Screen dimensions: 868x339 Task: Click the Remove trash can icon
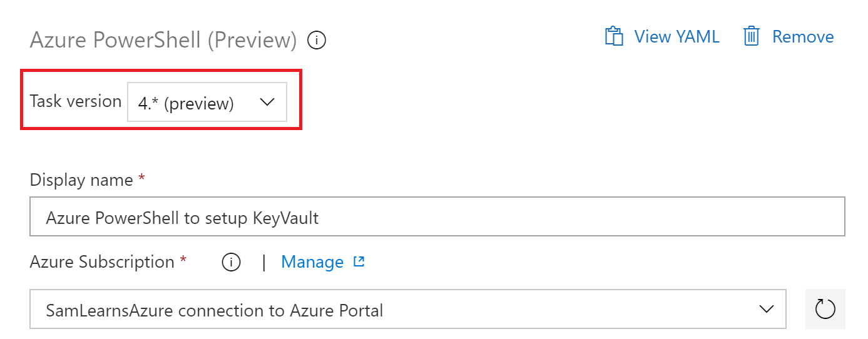(751, 37)
